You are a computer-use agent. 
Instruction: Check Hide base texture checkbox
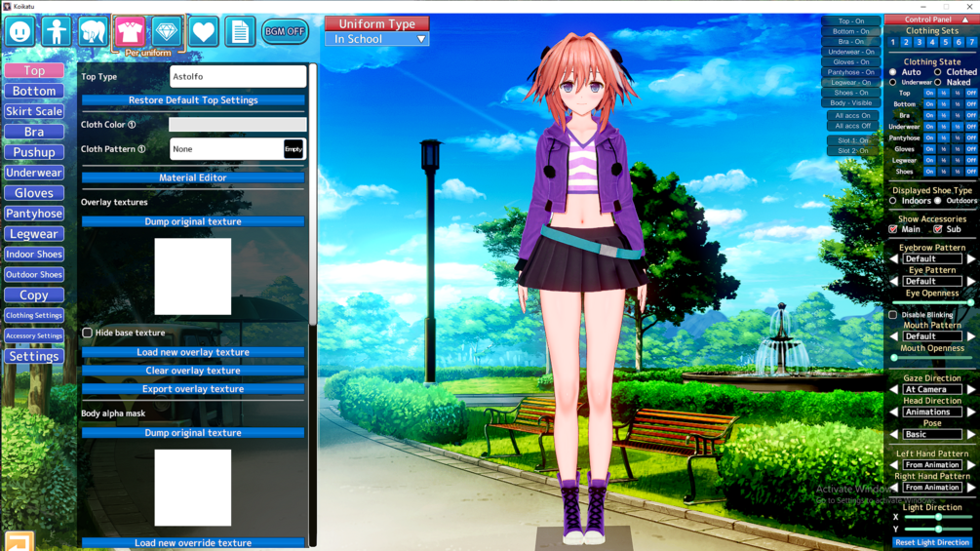tap(88, 333)
